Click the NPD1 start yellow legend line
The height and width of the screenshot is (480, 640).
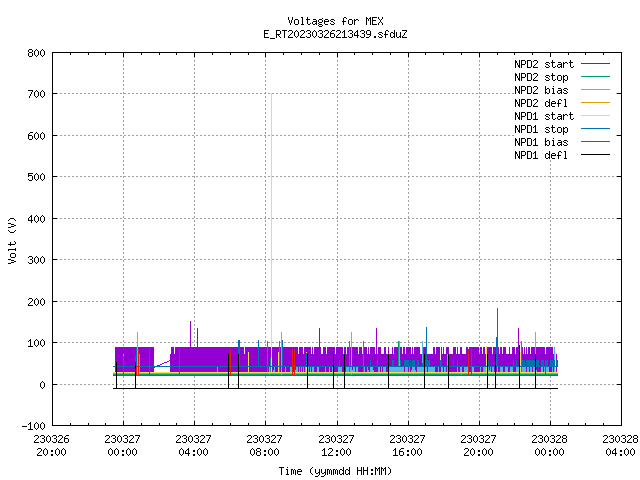(x=595, y=116)
